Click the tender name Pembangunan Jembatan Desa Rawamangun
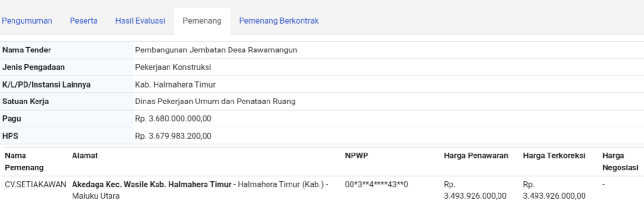 coord(216,50)
